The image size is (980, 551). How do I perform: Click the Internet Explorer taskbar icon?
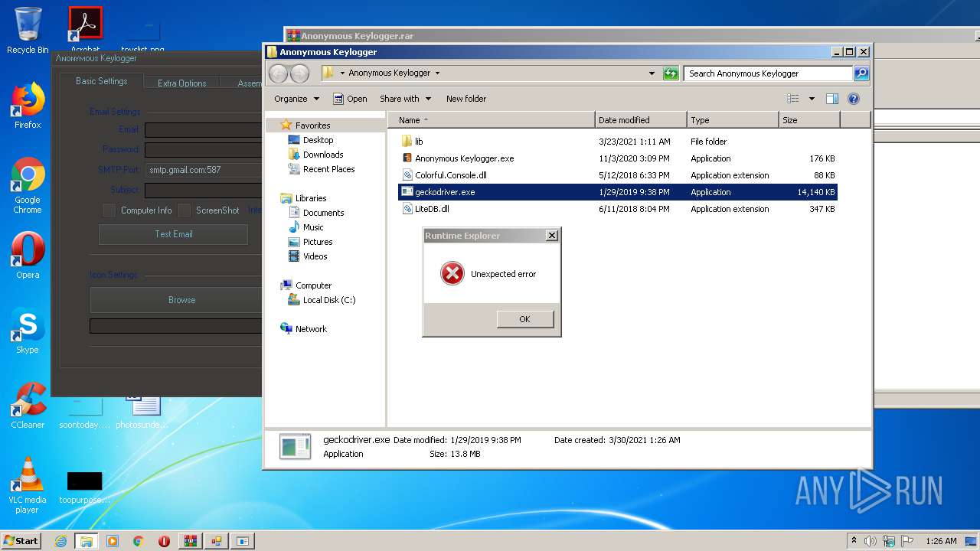tap(60, 541)
